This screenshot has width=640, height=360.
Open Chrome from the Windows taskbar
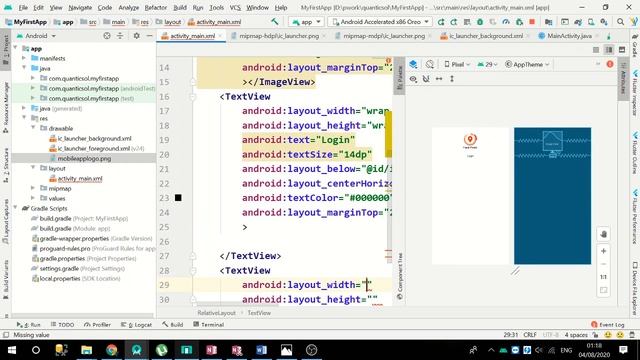[x=111, y=350]
